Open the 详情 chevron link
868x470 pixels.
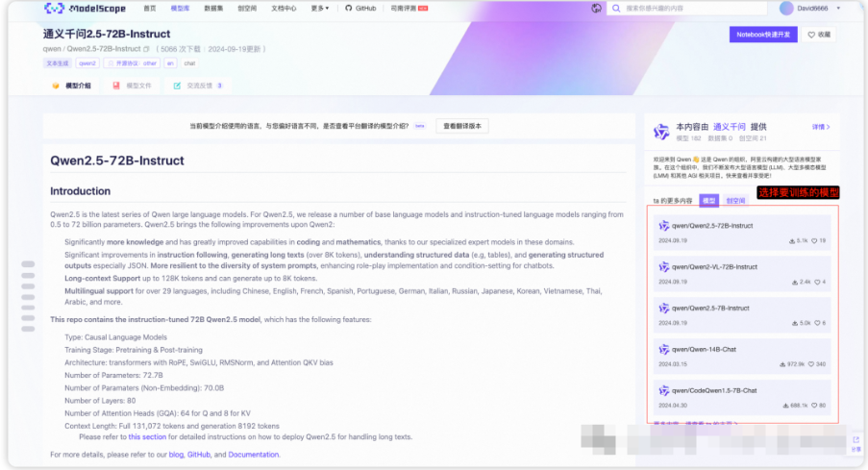(821, 127)
